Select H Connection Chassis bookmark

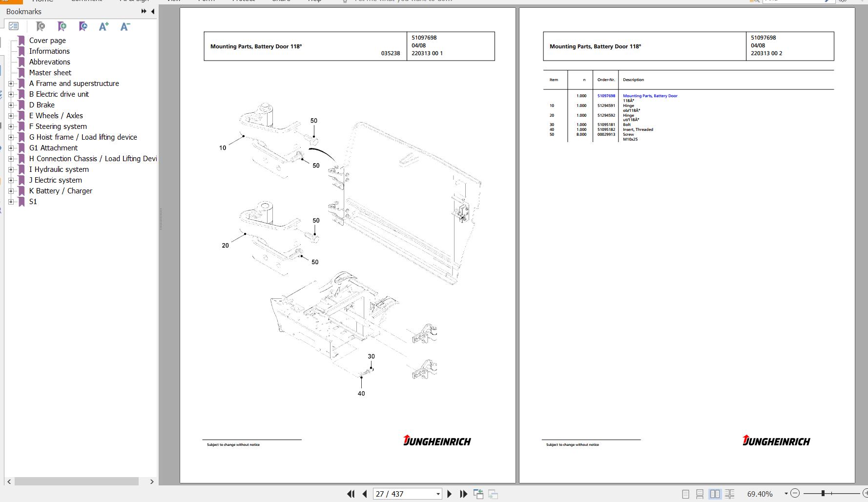93,159
